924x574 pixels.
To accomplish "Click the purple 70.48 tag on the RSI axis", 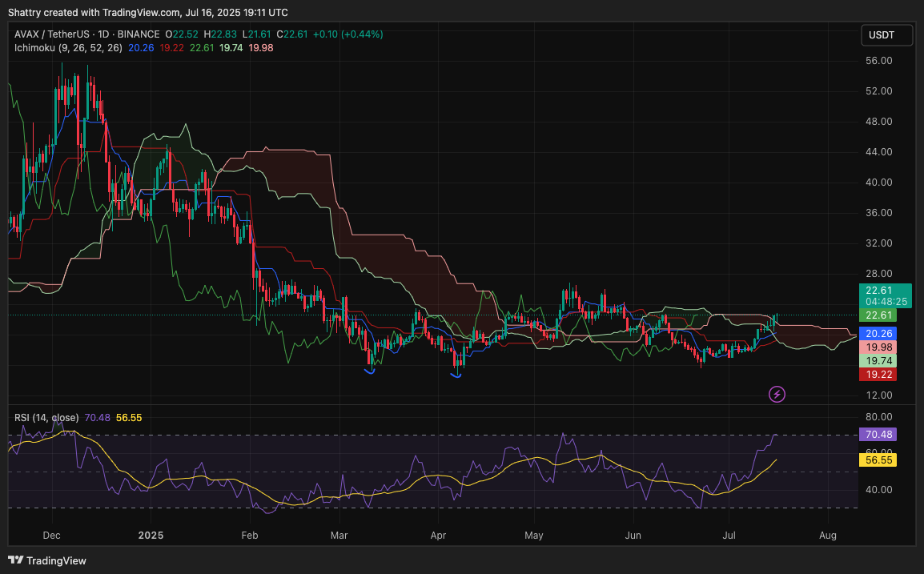I will point(876,435).
